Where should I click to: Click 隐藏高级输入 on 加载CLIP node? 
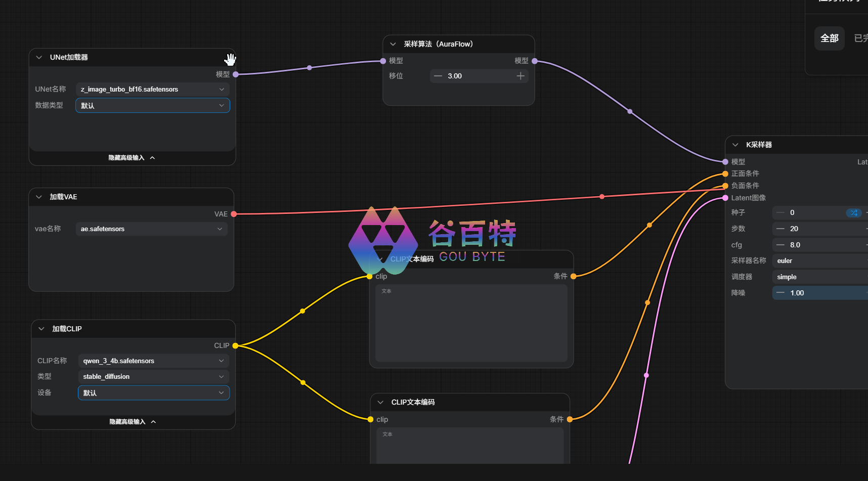click(133, 422)
